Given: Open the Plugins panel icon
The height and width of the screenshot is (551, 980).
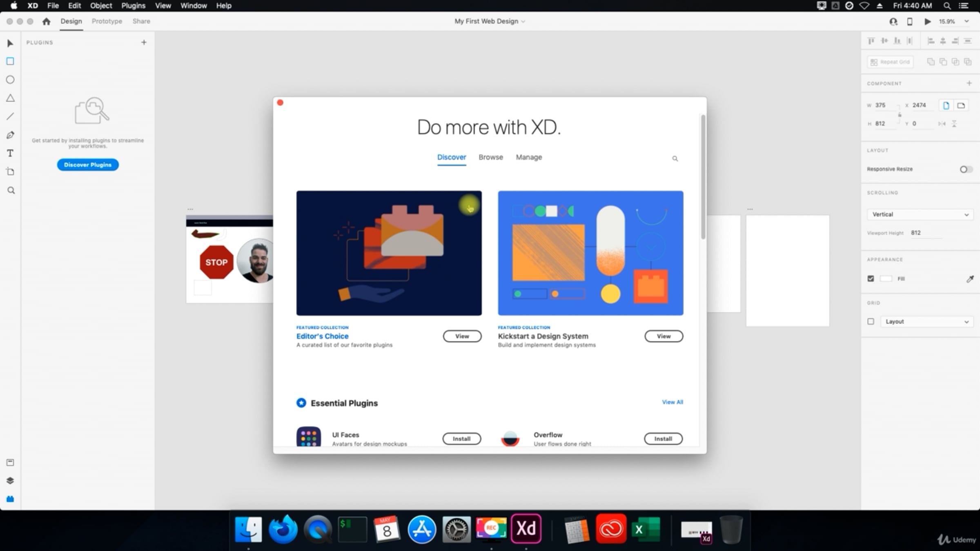Looking at the screenshot, I should [10, 499].
